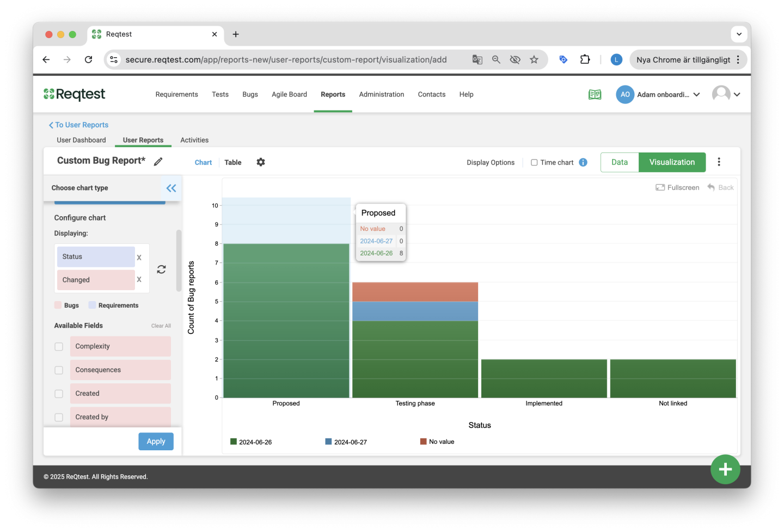The width and height of the screenshot is (784, 532).
Task: Open the user profile avatar dropdown
Action: (x=726, y=95)
